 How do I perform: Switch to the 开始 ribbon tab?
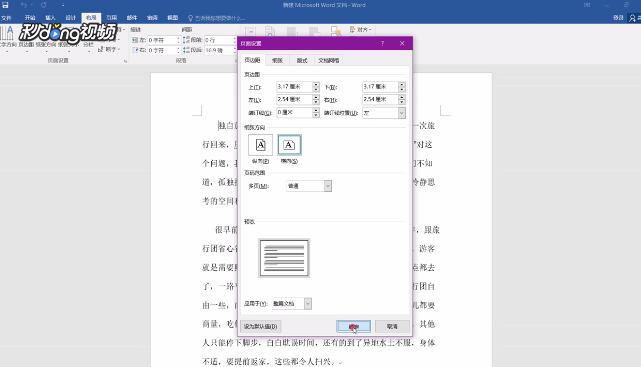point(30,18)
